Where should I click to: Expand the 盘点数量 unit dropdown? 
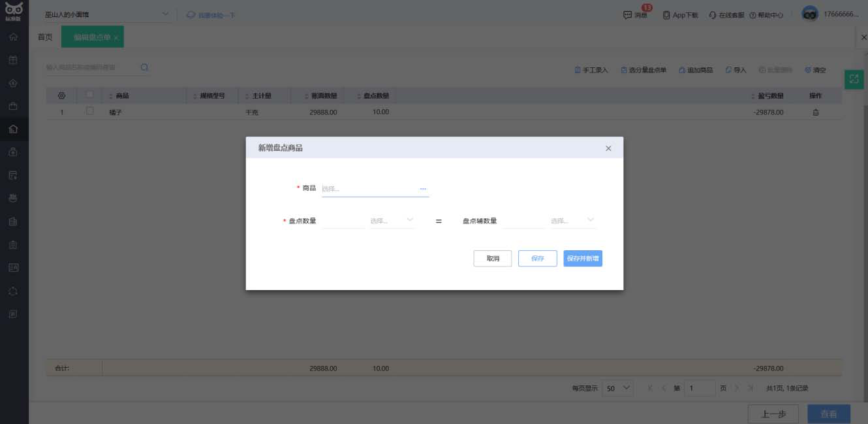tap(392, 221)
